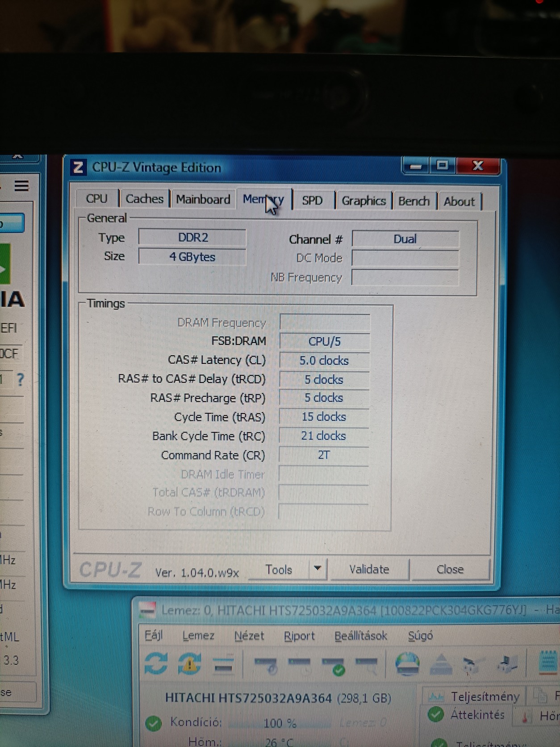560x747 pixels.
Task: Minimize the CPU-Z Vintage Edition window
Action: tap(415, 166)
